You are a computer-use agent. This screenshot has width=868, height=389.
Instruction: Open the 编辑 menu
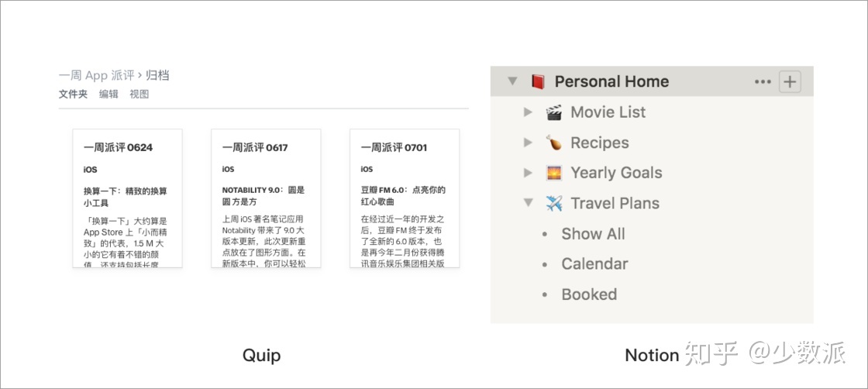108,94
